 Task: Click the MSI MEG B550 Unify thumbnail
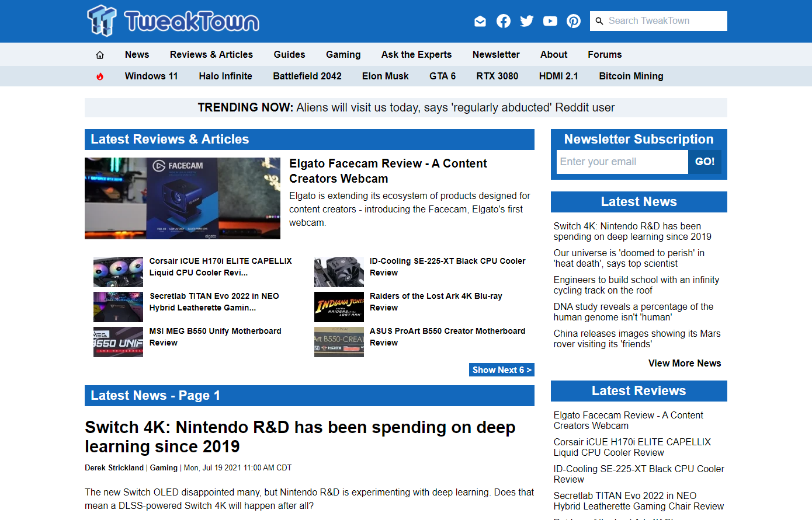(118, 342)
